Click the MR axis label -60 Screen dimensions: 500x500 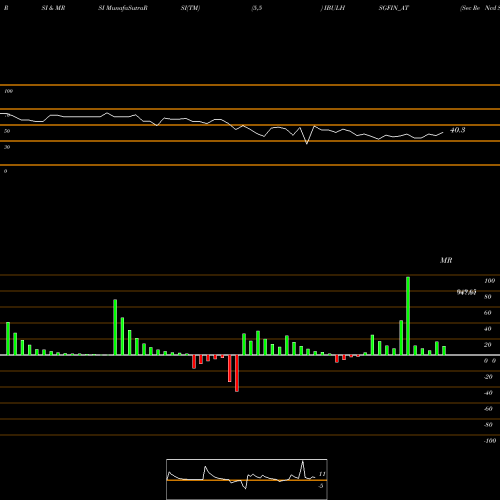(x=488, y=409)
